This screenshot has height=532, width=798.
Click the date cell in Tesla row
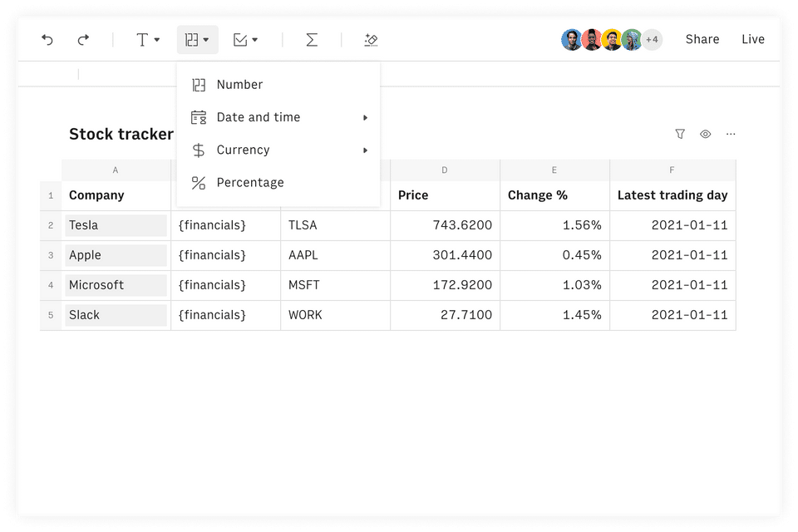click(672, 225)
